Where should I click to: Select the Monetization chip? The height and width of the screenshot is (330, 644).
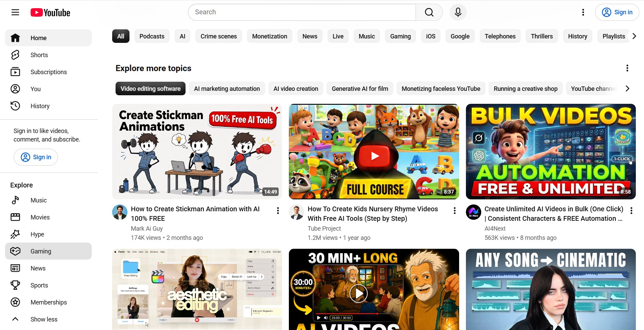pyautogui.click(x=269, y=36)
